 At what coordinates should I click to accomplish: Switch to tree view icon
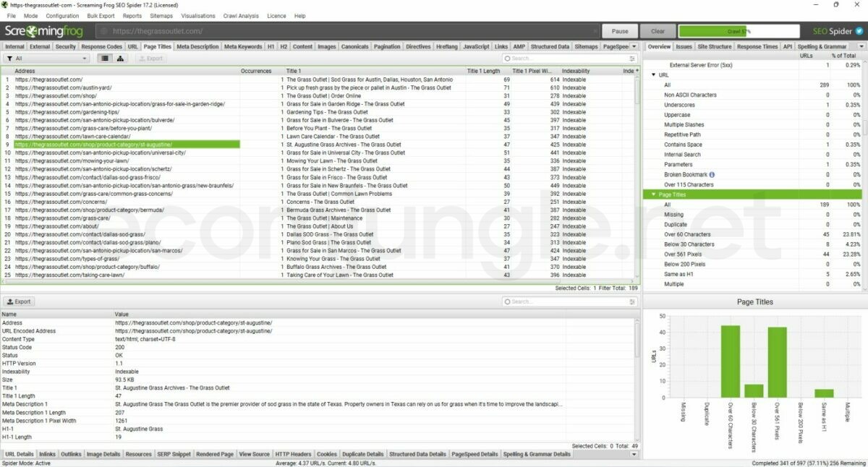(x=119, y=59)
